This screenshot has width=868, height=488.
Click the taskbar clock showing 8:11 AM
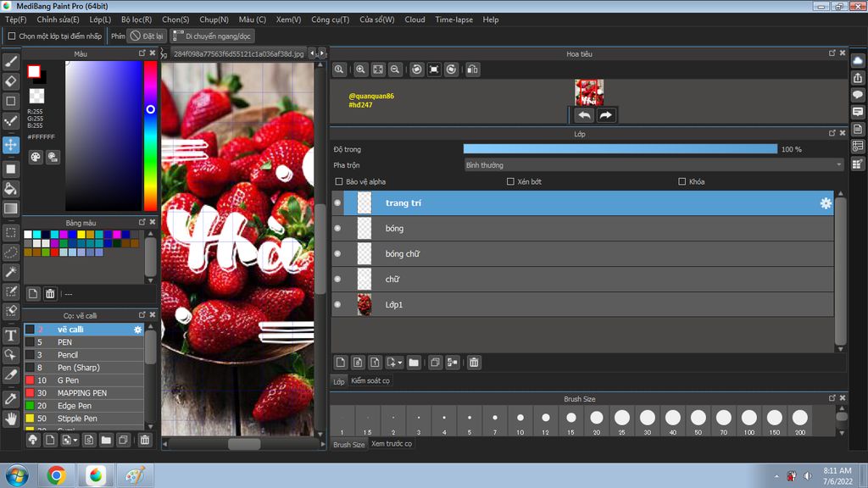(x=837, y=476)
